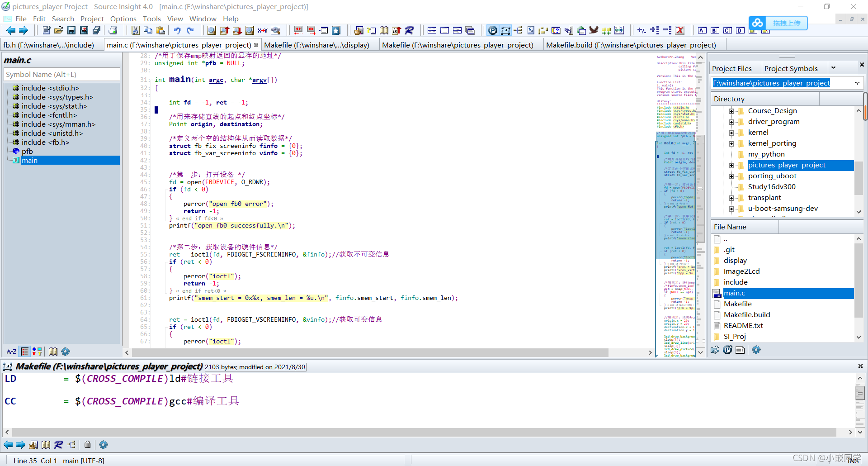Close the context Makefile panel
The width and height of the screenshot is (868, 466).
[x=860, y=366]
